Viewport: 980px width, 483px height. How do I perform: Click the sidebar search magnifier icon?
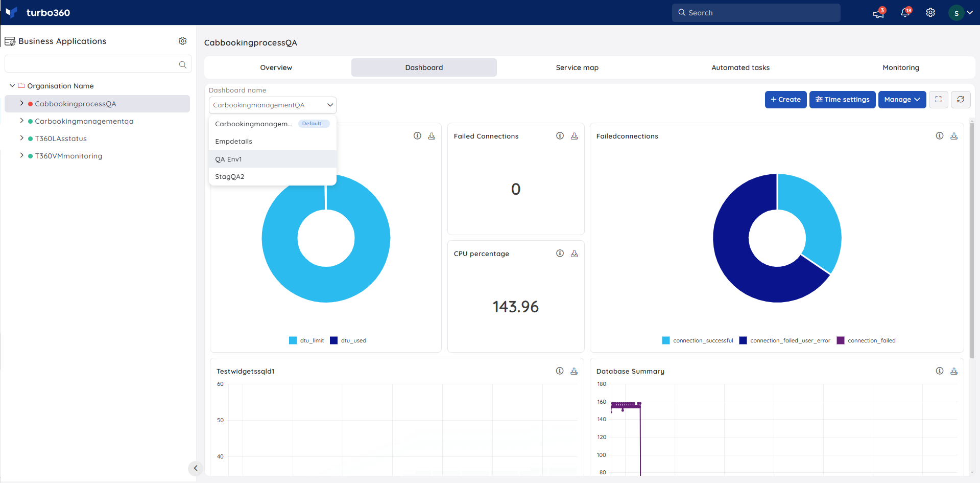[x=182, y=64]
